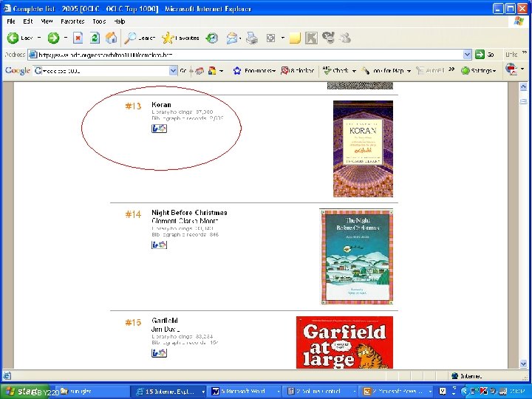Click the WorldCat icon under Night Before Christmas
This screenshot has width=532, height=399.
tap(159, 245)
